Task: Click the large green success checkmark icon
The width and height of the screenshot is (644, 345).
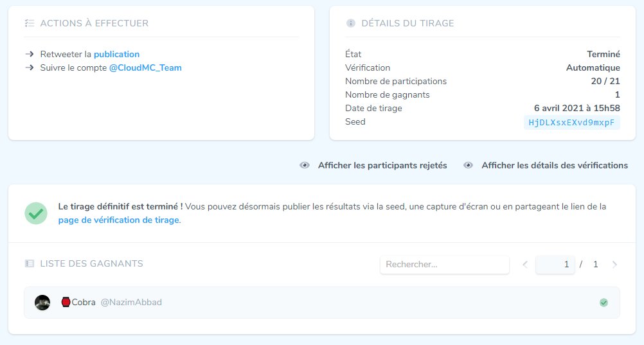Action: point(36,213)
